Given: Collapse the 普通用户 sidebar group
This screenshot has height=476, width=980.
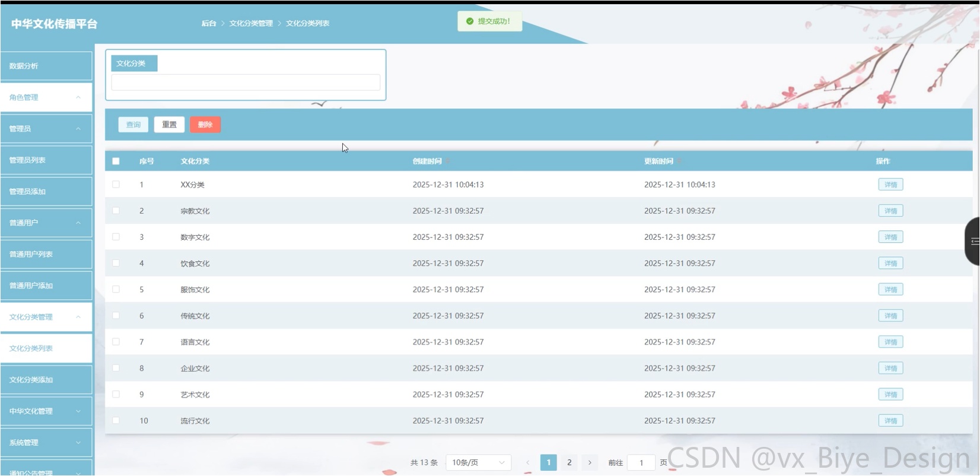Looking at the screenshot, I should click(46, 223).
